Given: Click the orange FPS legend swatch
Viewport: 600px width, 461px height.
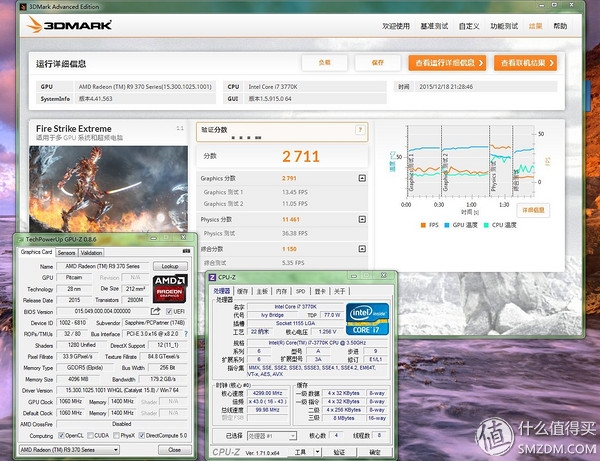Looking at the screenshot, I should coord(423,225).
